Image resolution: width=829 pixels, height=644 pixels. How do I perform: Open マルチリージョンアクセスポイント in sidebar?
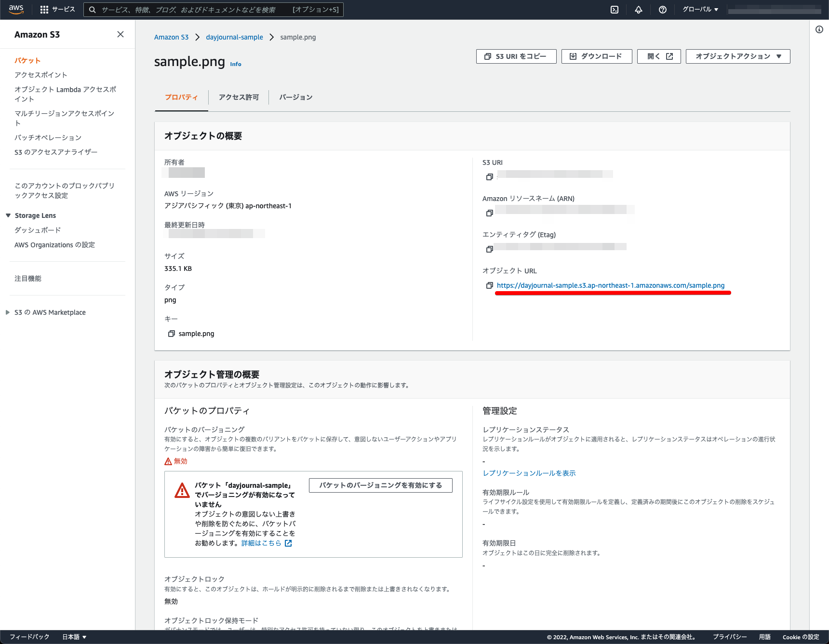point(64,118)
